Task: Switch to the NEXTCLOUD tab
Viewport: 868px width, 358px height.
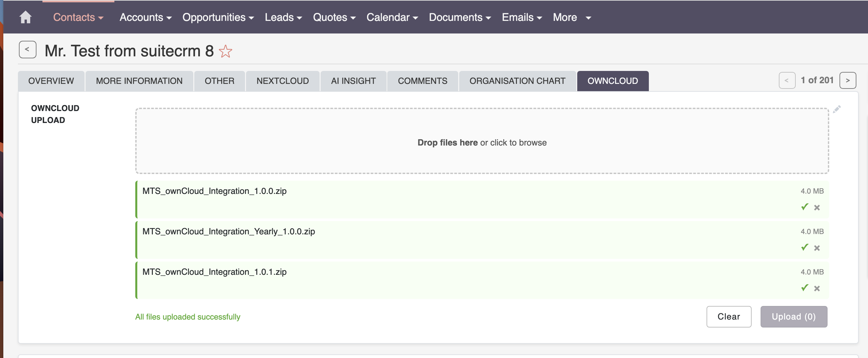Action: pyautogui.click(x=283, y=81)
